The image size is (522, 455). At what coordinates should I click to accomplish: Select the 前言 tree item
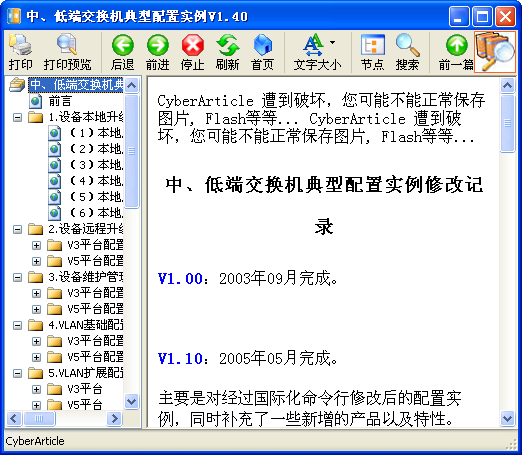pos(60,101)
